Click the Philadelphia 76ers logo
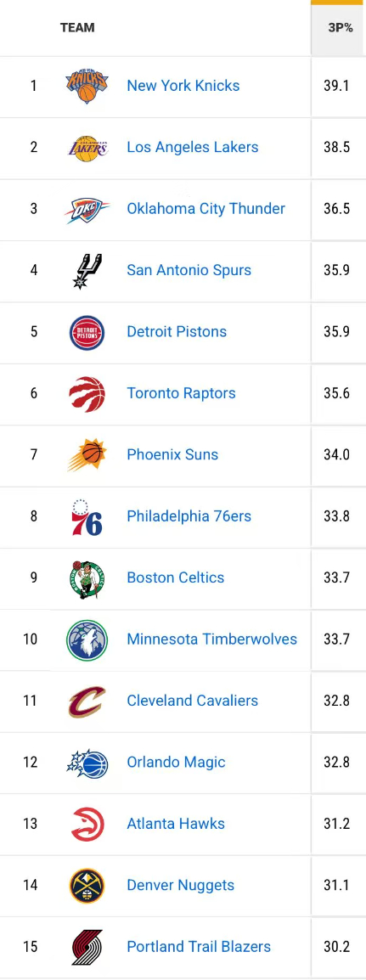The width and height of the screenshot is (366, 980). [87, 517]
